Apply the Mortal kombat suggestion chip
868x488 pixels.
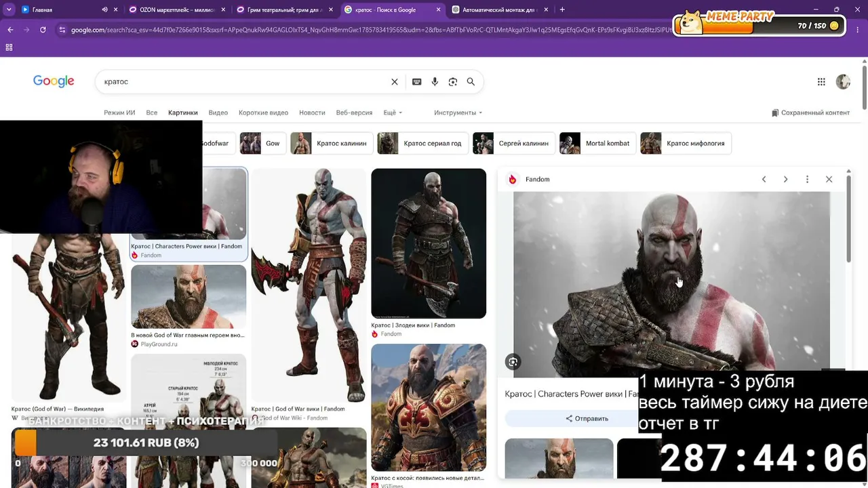597,144
